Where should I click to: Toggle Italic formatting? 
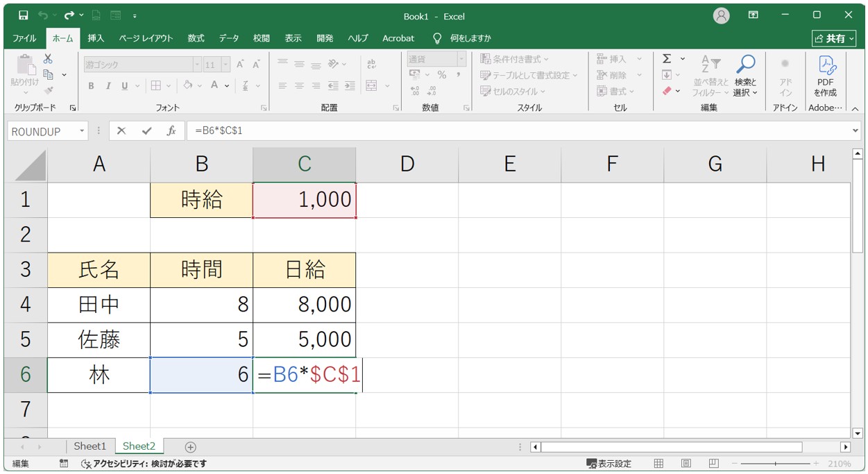[x=108, y=86]
